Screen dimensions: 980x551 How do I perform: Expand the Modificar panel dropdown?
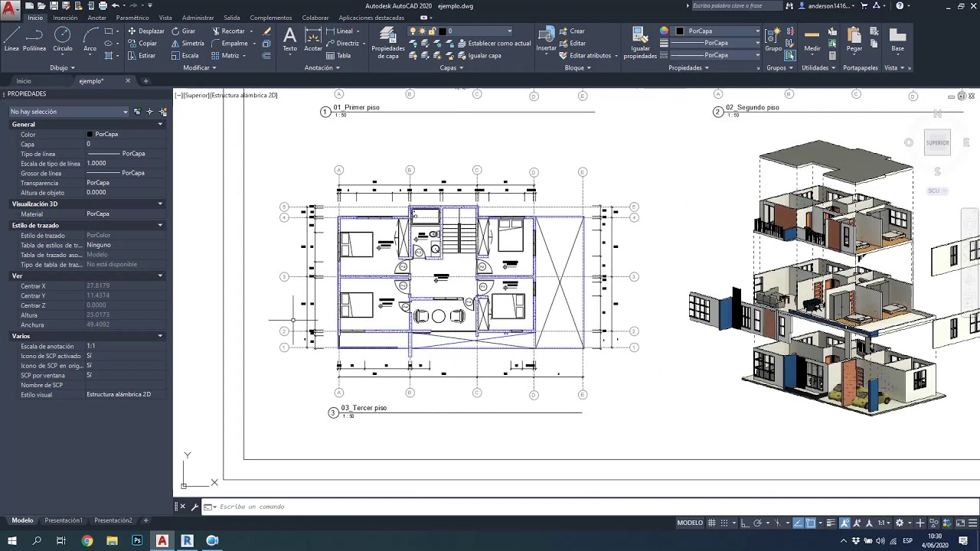(x=200, y=67)
